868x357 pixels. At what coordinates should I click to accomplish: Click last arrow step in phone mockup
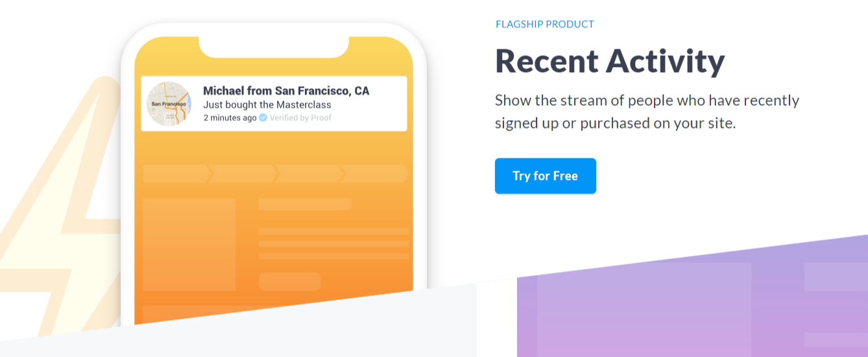pos(374,173)
